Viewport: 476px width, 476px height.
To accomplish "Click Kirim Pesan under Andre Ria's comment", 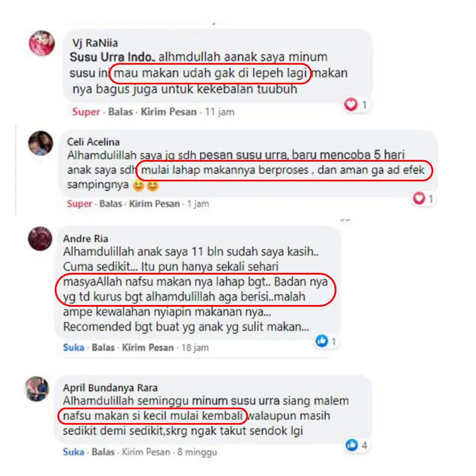I will pos(148,347).
